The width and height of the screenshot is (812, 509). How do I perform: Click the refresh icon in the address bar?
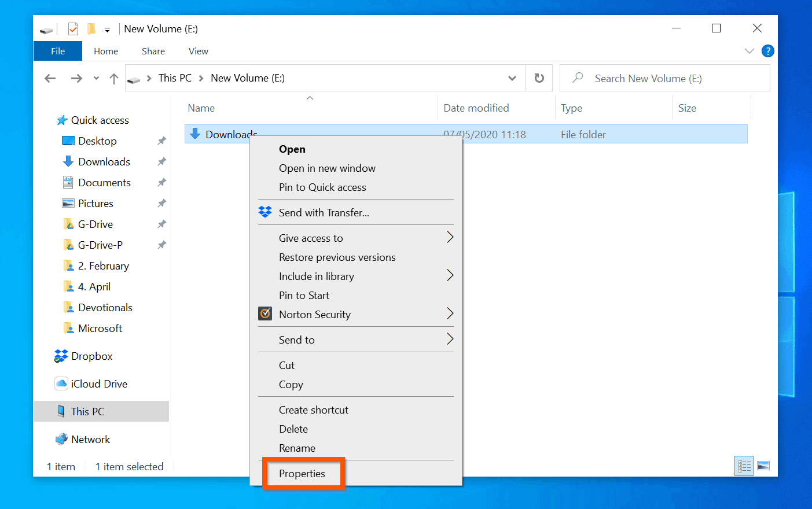coord(539,78)
